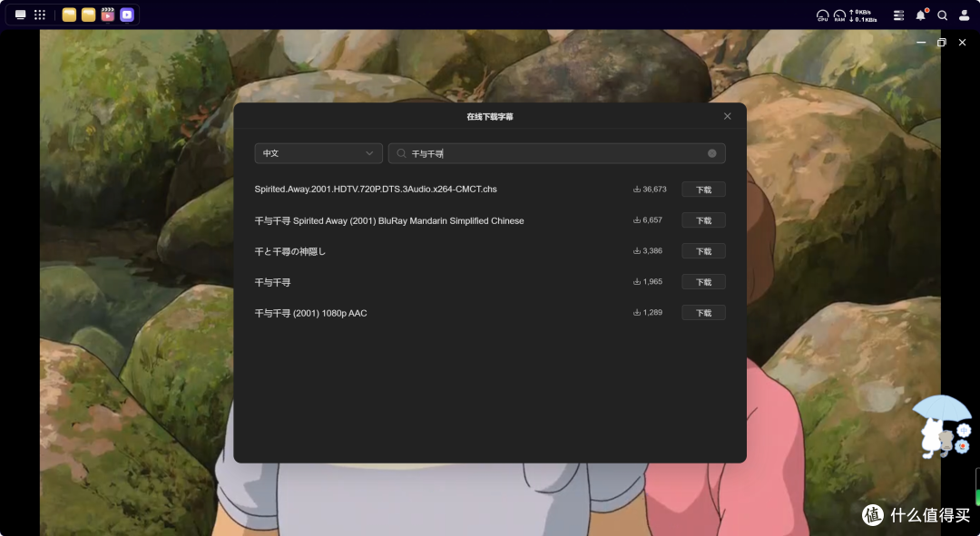The width and height of the screenshot is (980, 536).
Task: Click the 在线下载字幕 dialog title
Action: coord(490,117)
